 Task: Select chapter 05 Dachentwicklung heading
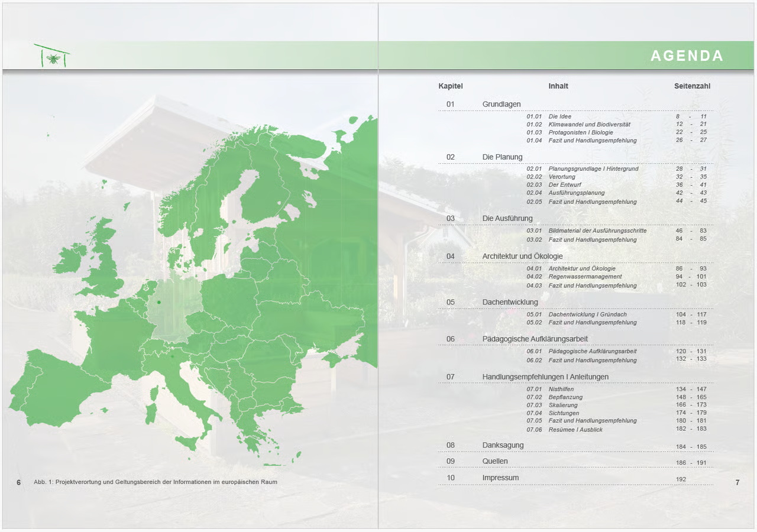coord(510,302)
